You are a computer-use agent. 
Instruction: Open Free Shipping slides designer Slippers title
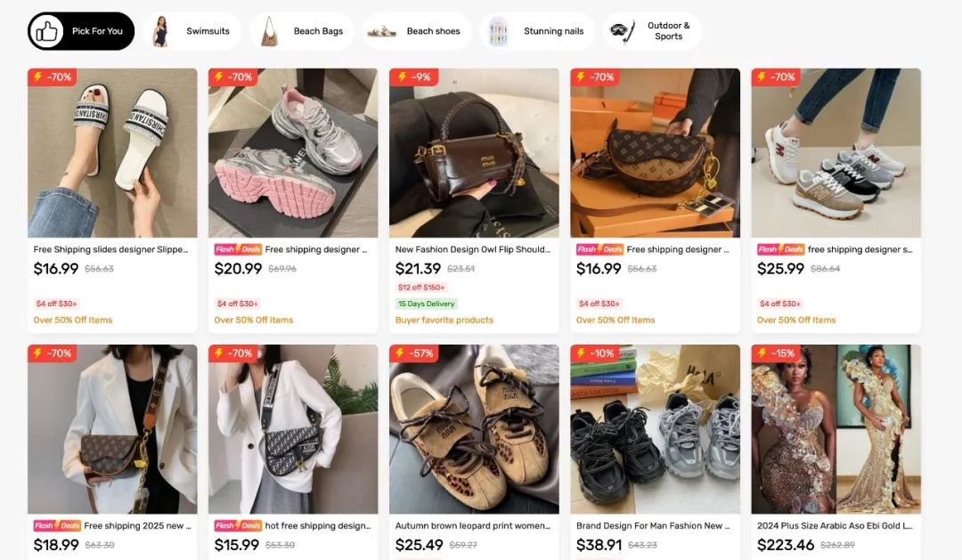[x=111, y=250]
